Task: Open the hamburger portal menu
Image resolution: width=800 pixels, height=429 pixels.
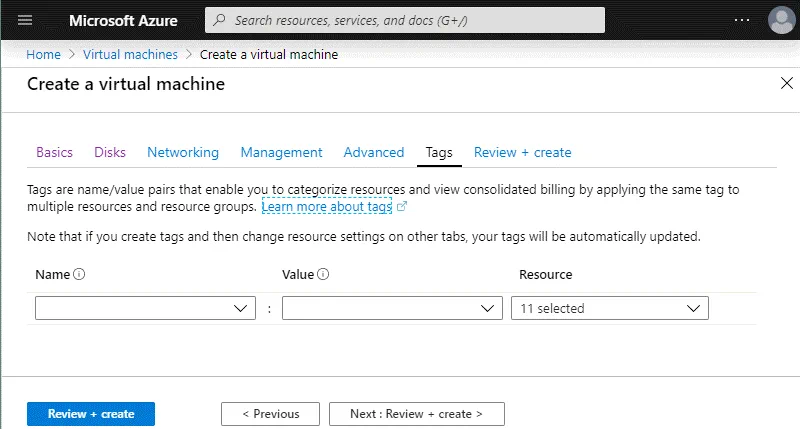Action: [26, 20]
